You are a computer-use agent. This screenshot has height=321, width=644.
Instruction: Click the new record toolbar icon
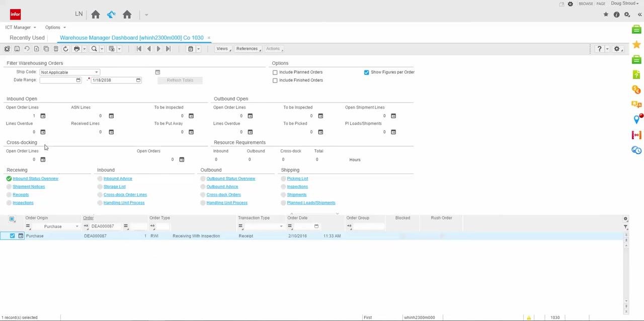click(36, 49)
